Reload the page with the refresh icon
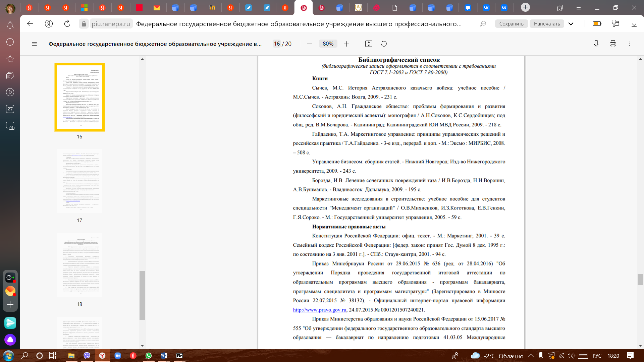The height and width of the screenshot is (362, 644). click(x=67, y=24)
